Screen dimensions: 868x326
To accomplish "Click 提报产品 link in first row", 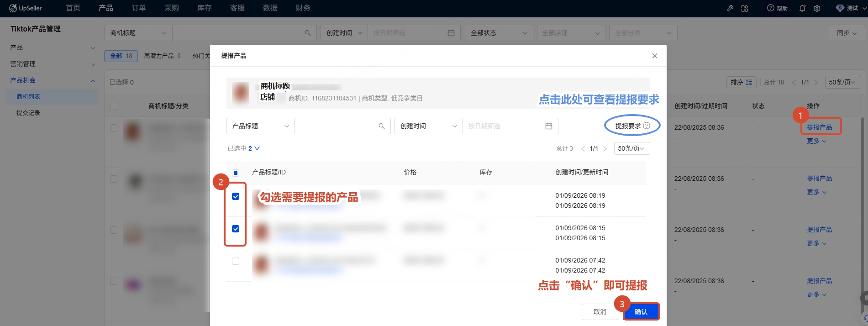I will click(x=820, y=127).
